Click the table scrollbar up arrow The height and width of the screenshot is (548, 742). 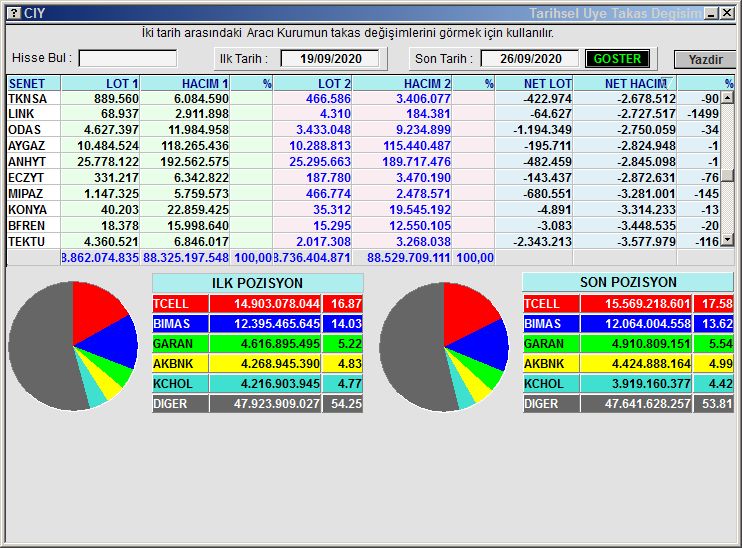pyautogui.click(x=727, y=98)
